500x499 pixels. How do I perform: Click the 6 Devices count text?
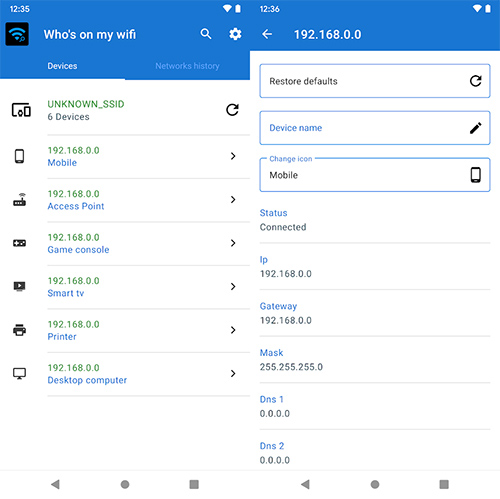coord(68,117)
